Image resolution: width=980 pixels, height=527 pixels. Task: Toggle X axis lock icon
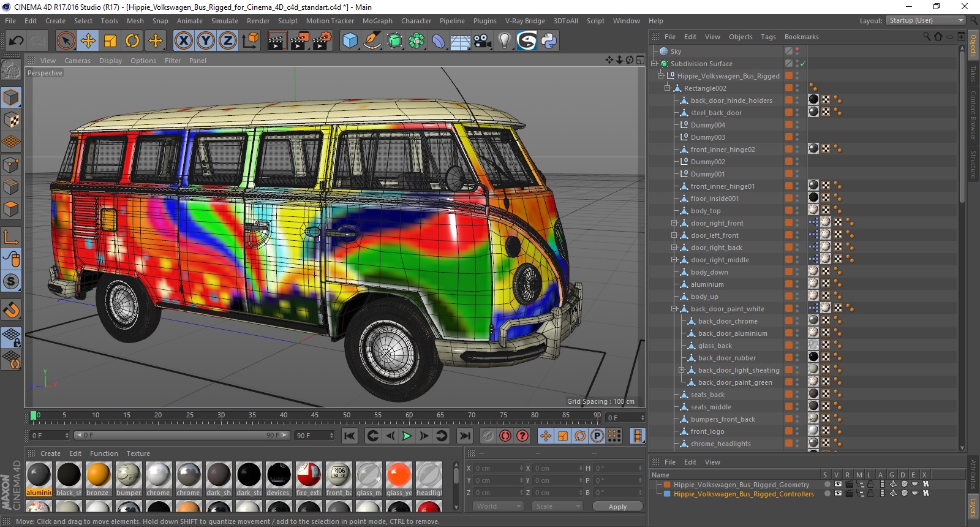(x=183, y=41)
